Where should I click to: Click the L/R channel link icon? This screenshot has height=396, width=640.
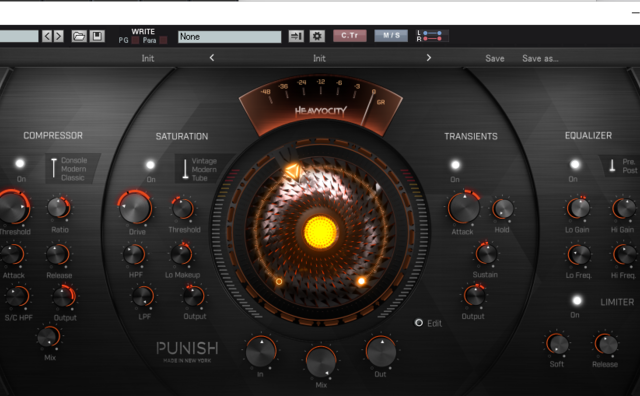[x=432, y=36]
